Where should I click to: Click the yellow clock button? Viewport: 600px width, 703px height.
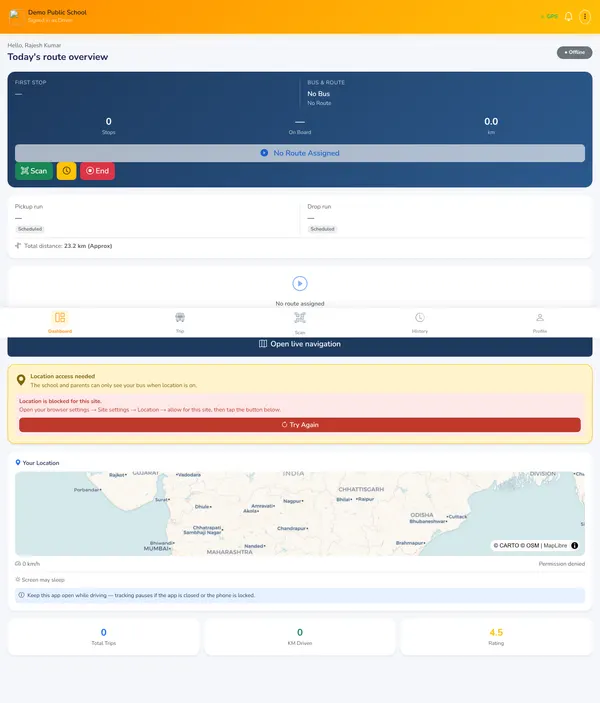[x=66, y=171]
